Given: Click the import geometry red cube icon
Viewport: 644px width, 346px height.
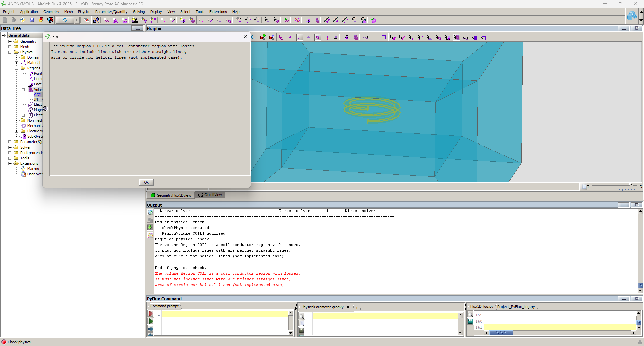Looking at the screenshot, I should [263, 37].
